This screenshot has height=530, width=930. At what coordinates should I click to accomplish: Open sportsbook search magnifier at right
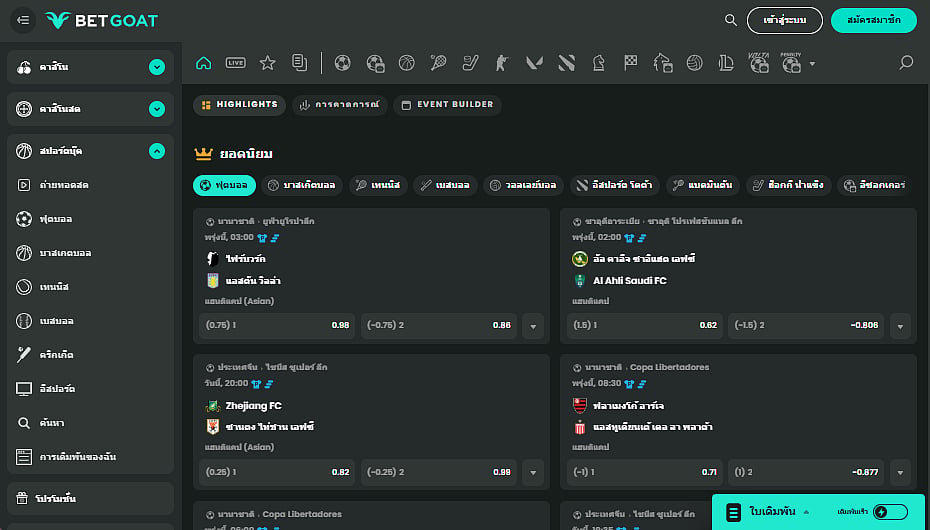tap(906, 62)
